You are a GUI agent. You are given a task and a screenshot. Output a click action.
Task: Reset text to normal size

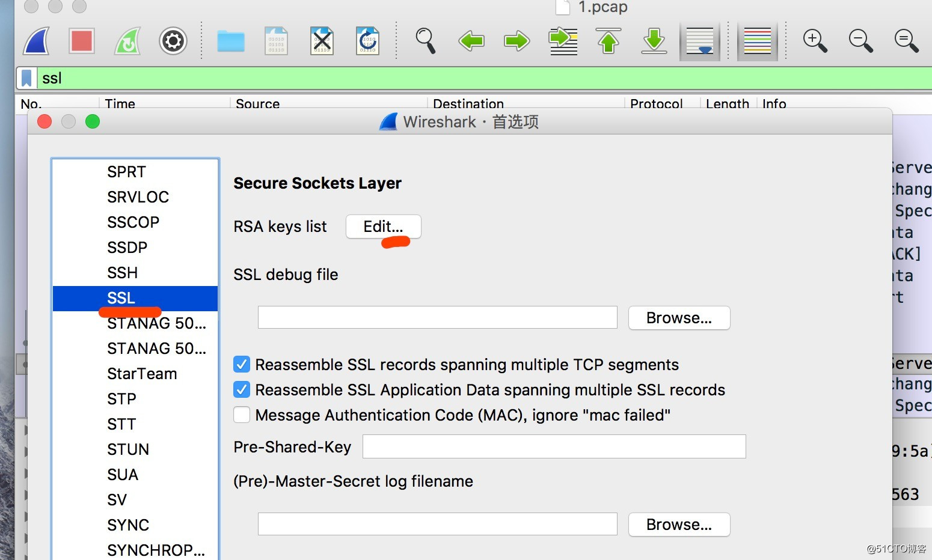pos(907,41)
